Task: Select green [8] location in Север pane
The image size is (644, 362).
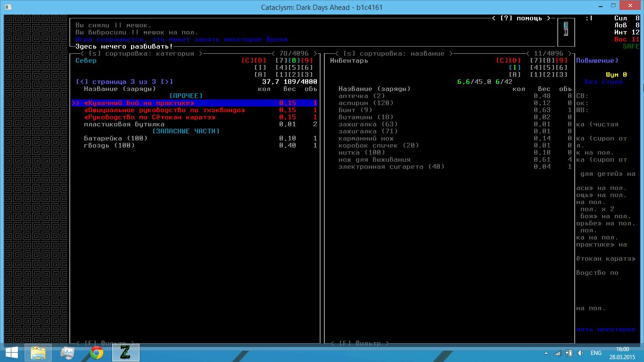Action: (294, 61)
